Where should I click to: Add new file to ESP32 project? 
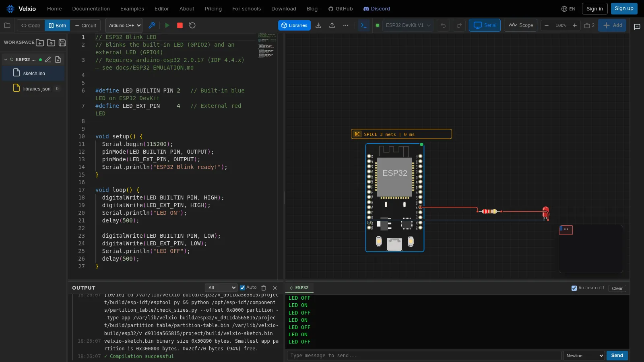(58, 60)
